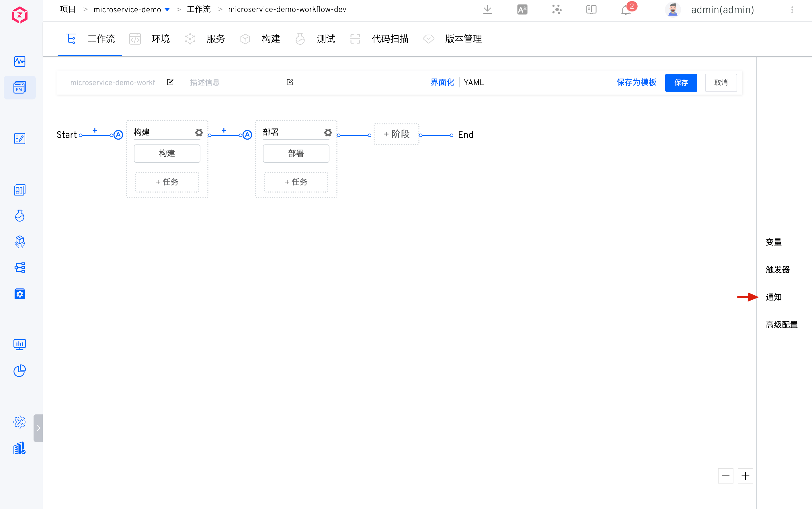This screenshot has width=812, height=509.
Task: Expand the collapsed sidebar with arrow handle
Action: (x=38, y=428)
